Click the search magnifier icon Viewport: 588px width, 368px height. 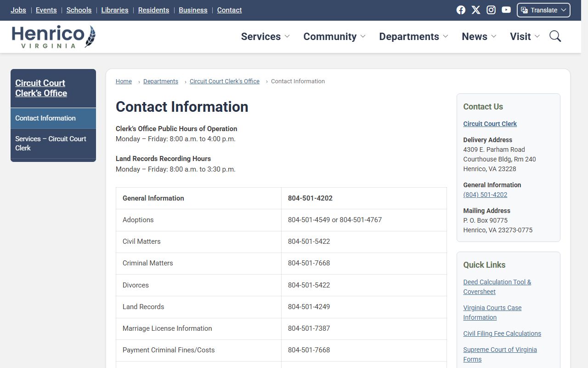(x=555, y=36)
